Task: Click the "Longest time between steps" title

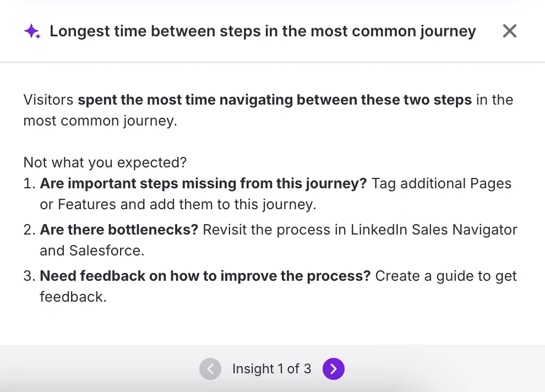Action: (263, 31)
